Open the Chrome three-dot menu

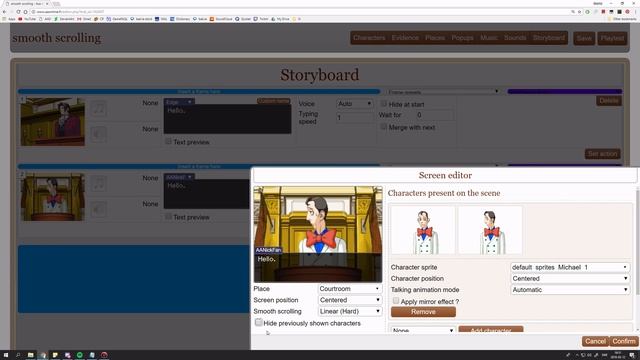[x=636, y=12]
